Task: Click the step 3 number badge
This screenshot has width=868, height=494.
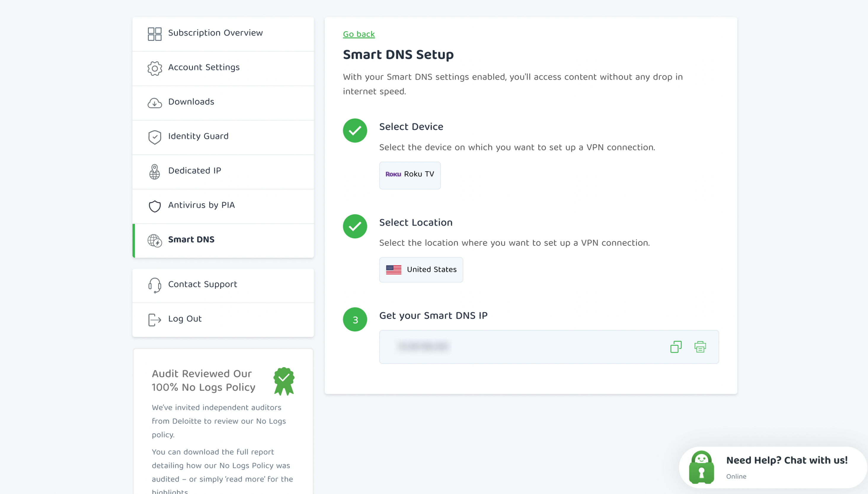Action: point(355,320)
